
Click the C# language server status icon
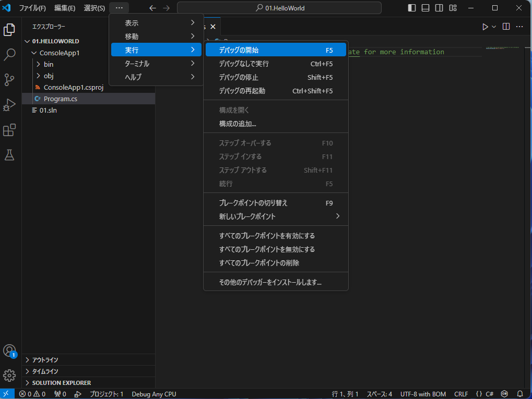(x=504, y=394)
